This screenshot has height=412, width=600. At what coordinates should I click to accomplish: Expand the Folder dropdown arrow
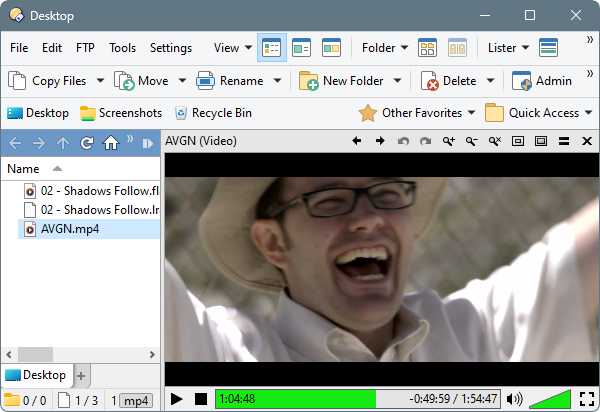click(404, 48)
